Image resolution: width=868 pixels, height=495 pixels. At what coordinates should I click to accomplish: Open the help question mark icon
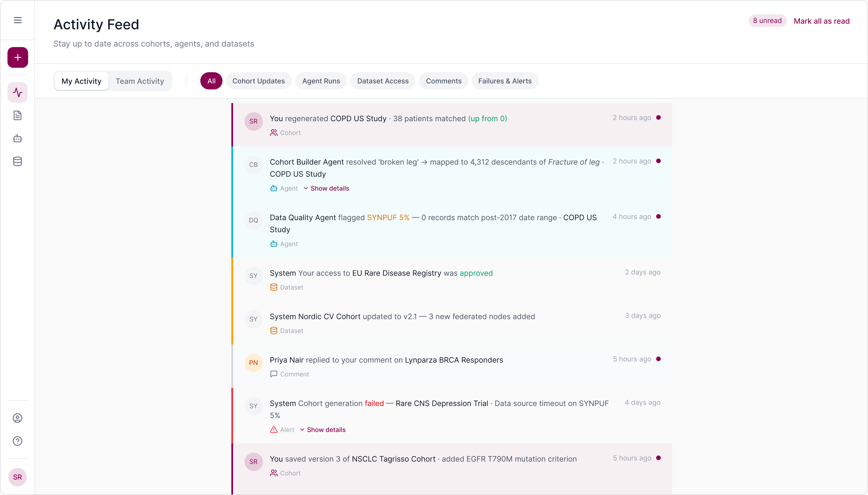(18, 441)
